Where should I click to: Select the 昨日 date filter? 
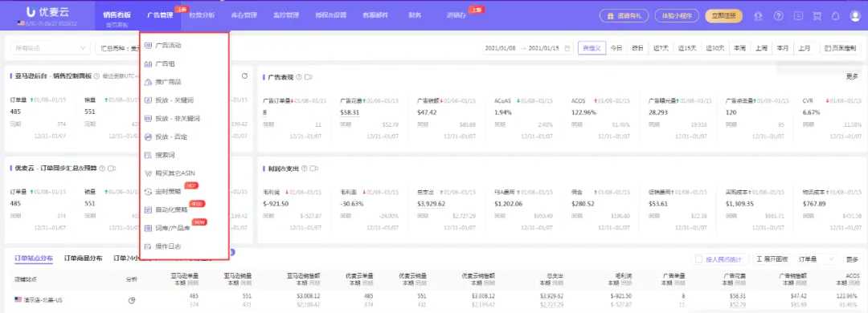[x=637, y=48]
